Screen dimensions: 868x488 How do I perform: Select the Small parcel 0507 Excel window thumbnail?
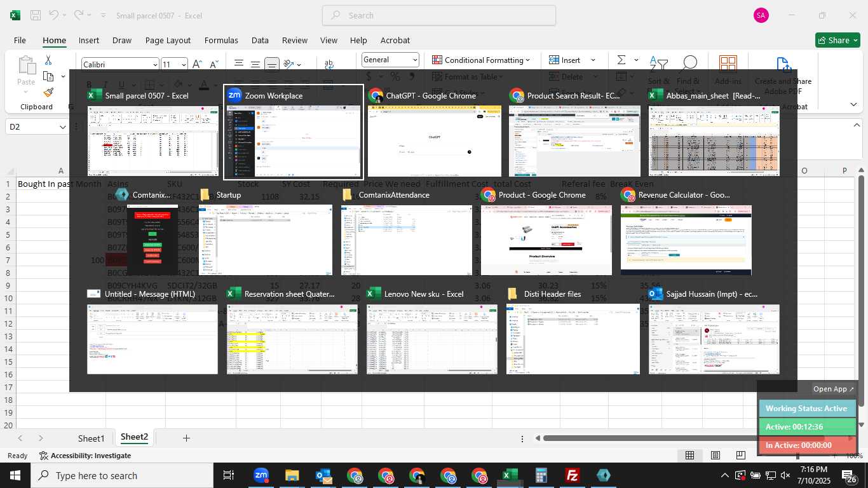(x=153, y=132)
